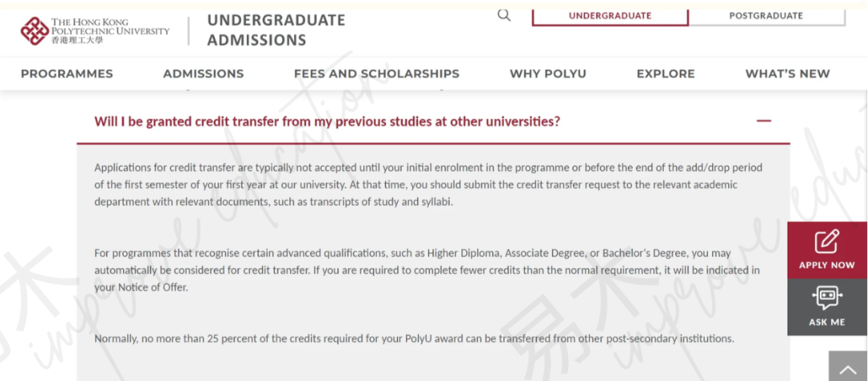Image resolution: width=868 pixels, height=381 pixels.
Task: Click the Undergraduate Admissions site title
Action: pyautogui.click(x=276, y=30)
